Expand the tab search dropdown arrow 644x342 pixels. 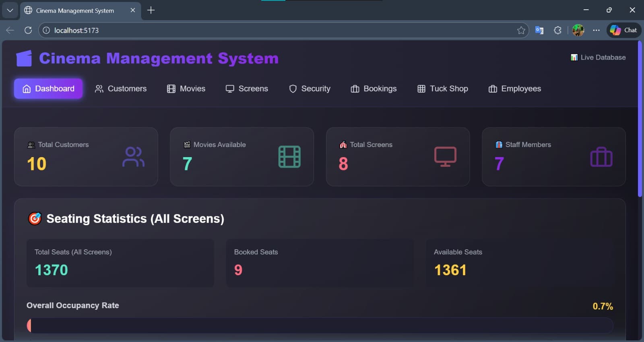point(10,10)
